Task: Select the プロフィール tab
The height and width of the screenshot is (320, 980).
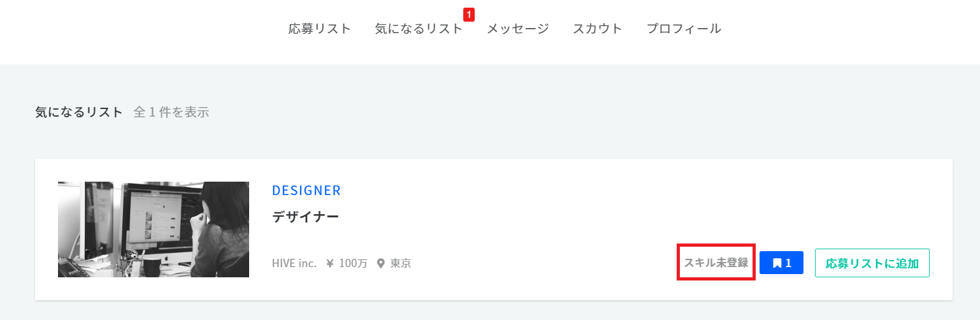Action: pyautogui.click(x=684, y=29)
